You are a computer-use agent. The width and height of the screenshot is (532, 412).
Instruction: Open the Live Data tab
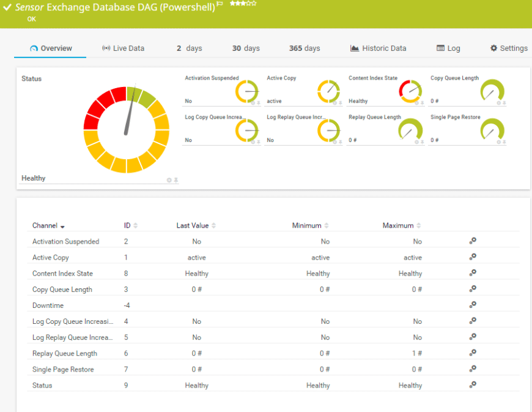[123, 48]
